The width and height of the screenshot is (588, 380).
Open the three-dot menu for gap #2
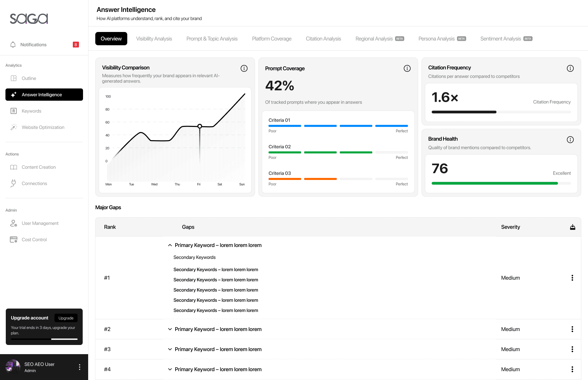pos(572,329)
